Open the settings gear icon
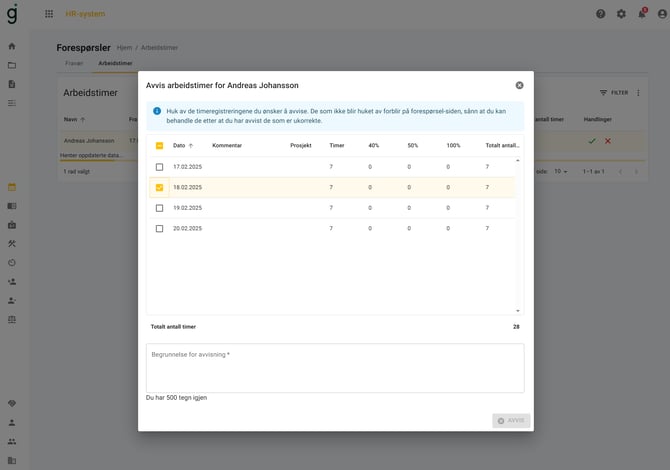 [621, 14]
